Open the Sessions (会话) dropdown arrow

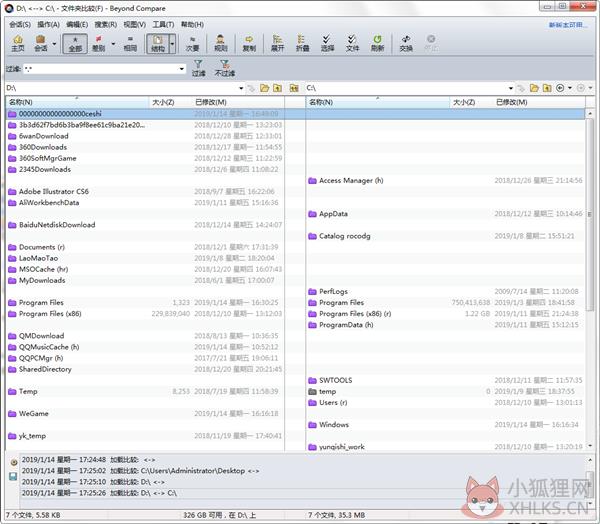point(54,44)
